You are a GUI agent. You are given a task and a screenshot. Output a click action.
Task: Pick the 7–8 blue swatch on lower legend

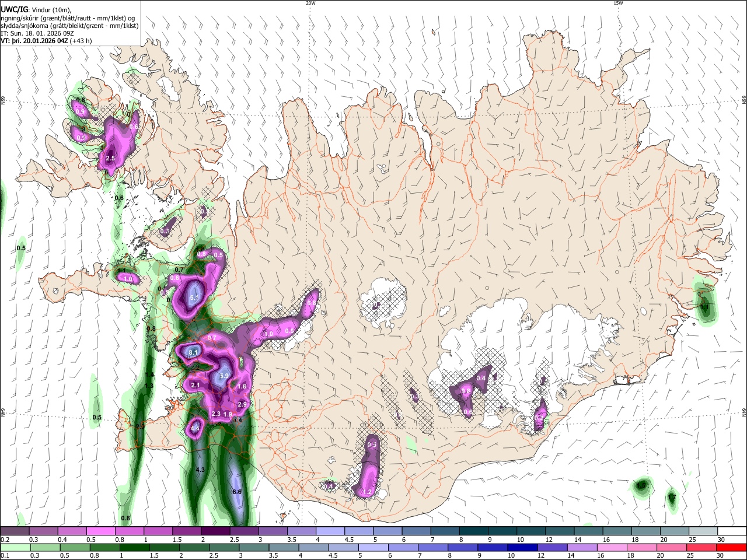(x=433, y=547)
